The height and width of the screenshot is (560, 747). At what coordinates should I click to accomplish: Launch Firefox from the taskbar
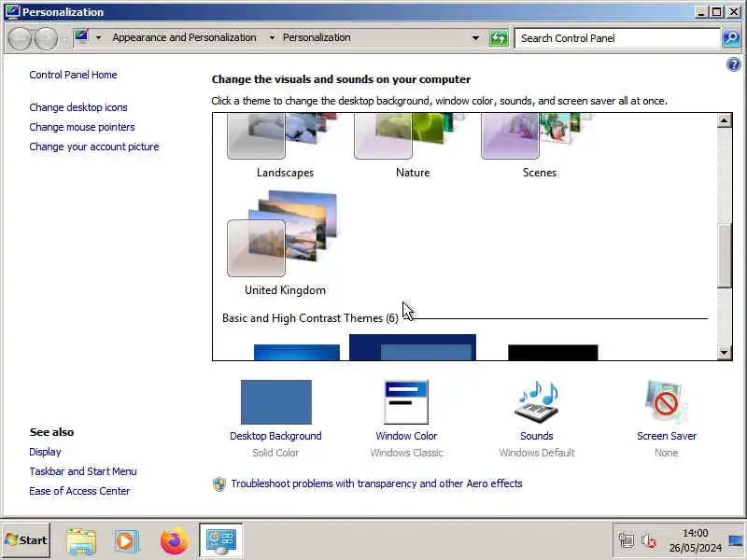[x=175, y=540]
